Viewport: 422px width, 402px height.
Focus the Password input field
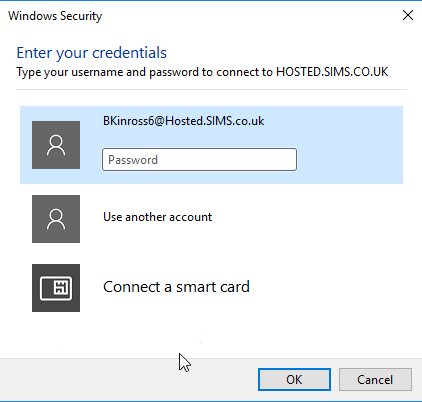click(x=199, y=160)
